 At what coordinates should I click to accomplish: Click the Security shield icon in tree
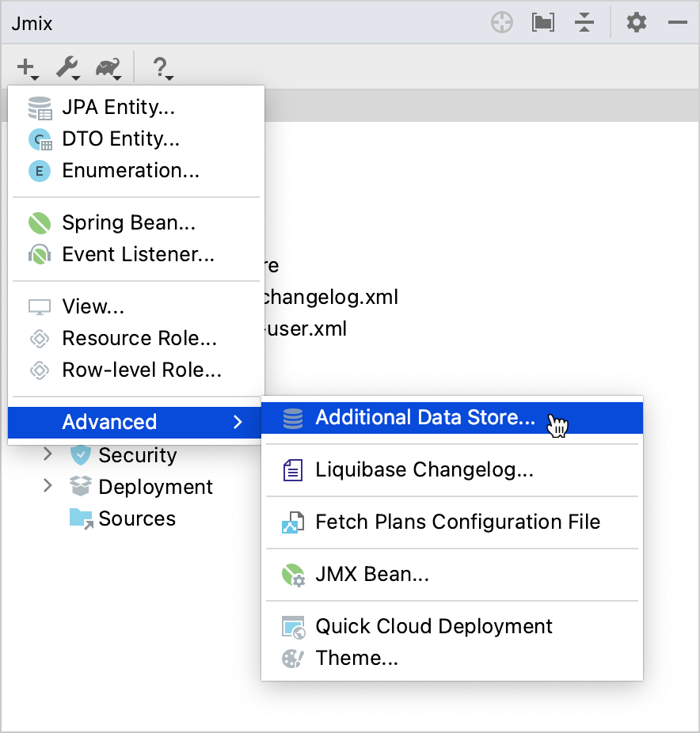[81, 455]
